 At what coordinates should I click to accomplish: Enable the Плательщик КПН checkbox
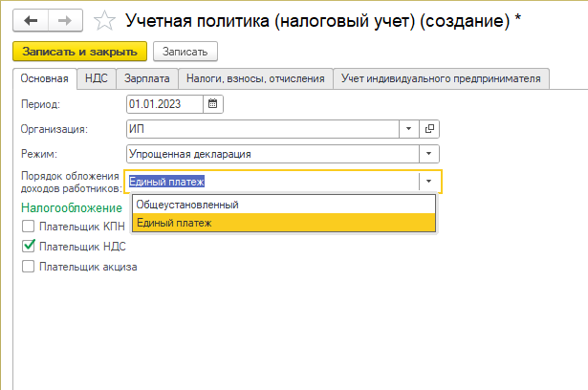(28, 227)
